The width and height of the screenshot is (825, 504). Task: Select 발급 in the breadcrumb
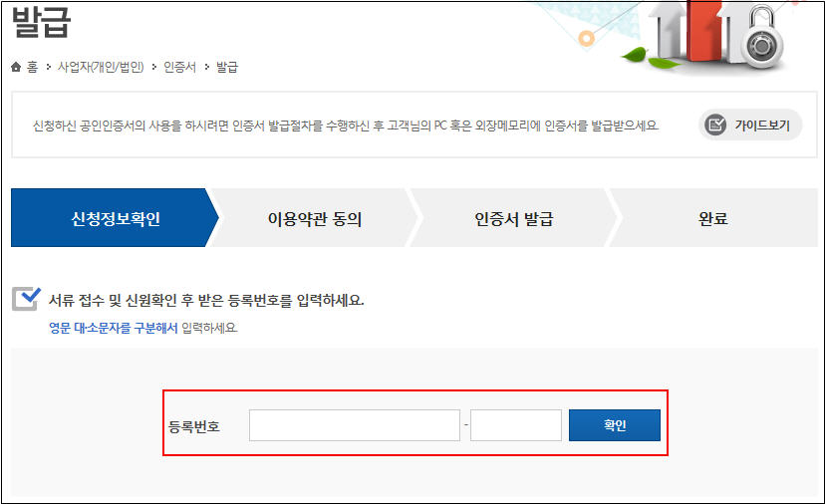pyautogui.click(x=227, y=67)
